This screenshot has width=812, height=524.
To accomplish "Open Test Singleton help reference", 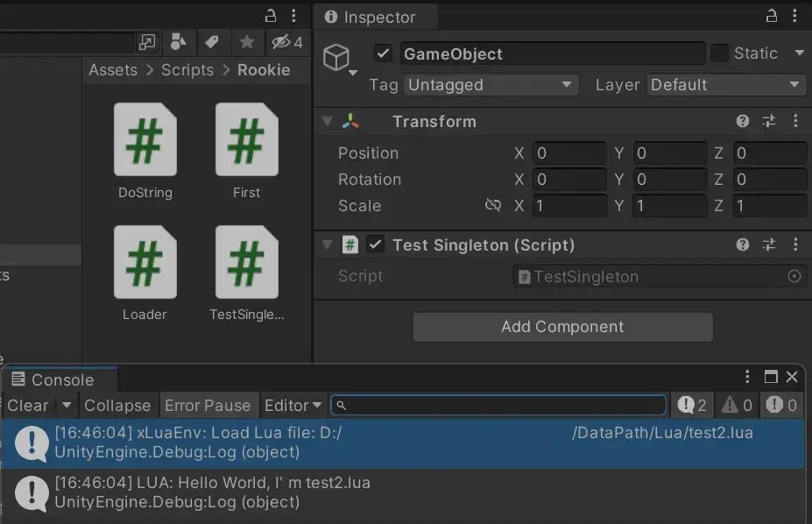I will point(743,244).
